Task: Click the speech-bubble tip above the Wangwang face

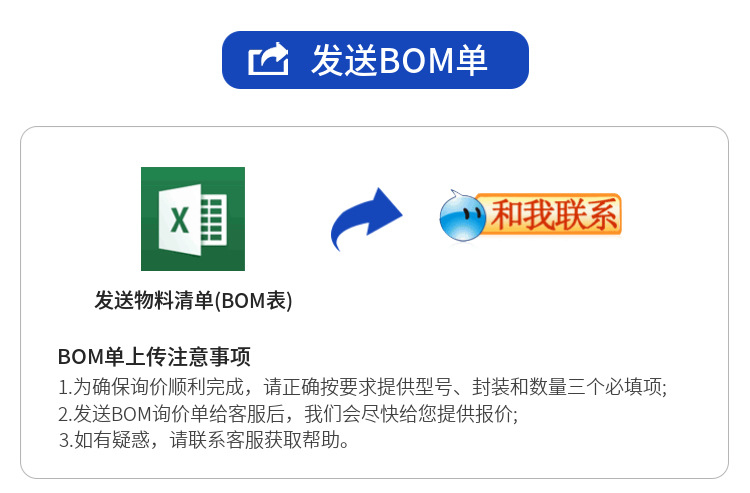Action: [455, 195]
